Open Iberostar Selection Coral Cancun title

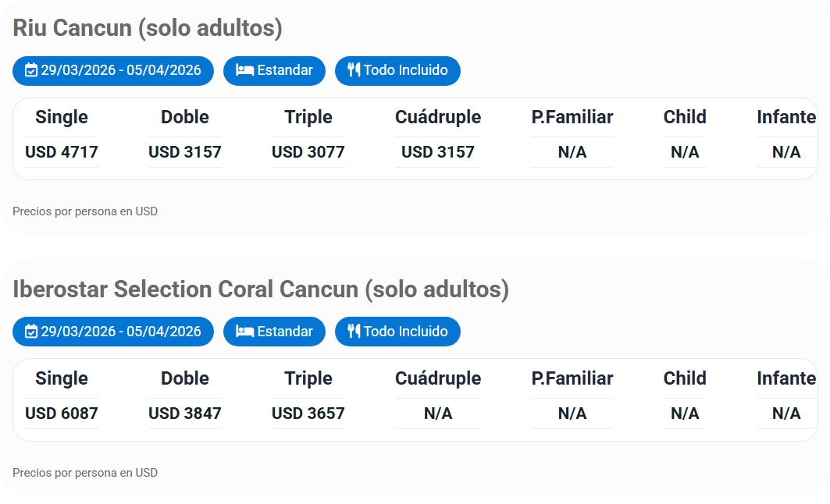click(x=260, y=289)
